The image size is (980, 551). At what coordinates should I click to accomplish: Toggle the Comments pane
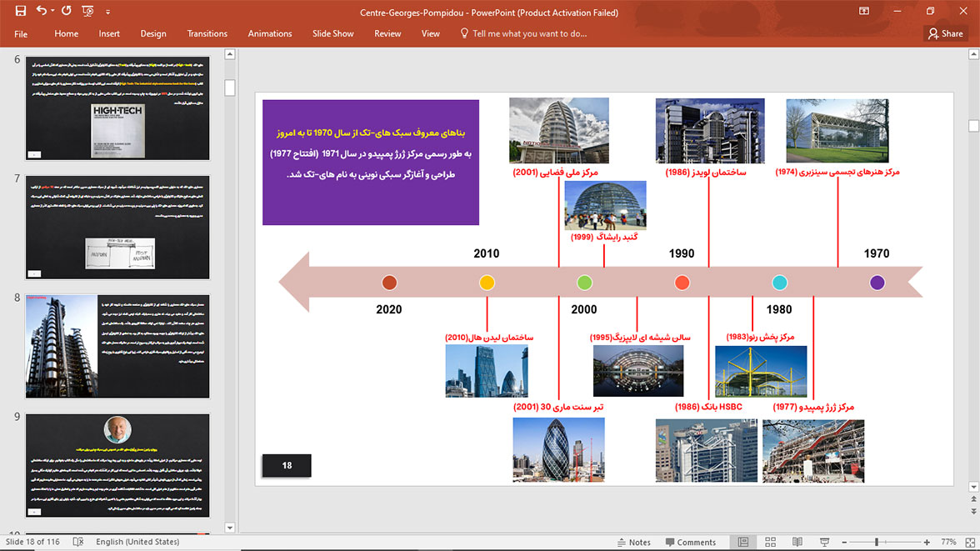point(691,542)
